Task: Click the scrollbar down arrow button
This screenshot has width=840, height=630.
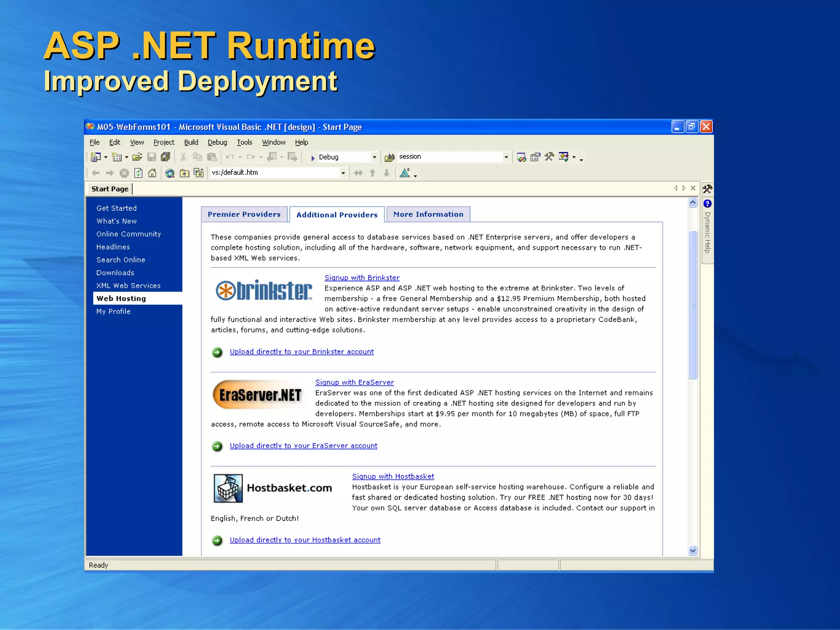Action: [693, 551]
